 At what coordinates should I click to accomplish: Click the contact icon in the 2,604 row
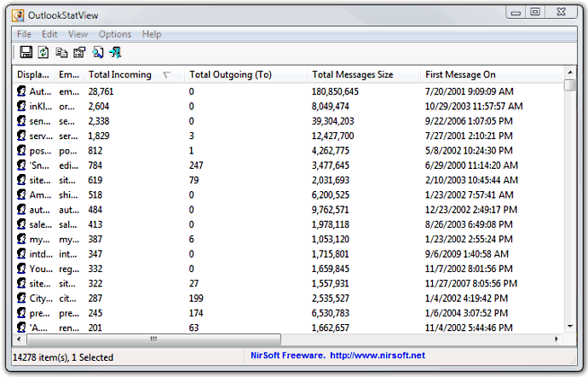click(x=21, y=107)
